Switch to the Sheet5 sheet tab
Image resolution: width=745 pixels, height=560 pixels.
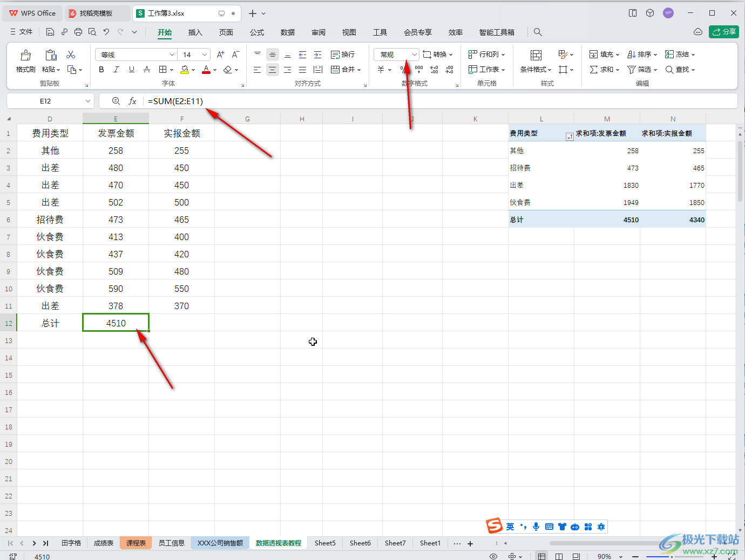pyautogui.click(x=325, y=543)
